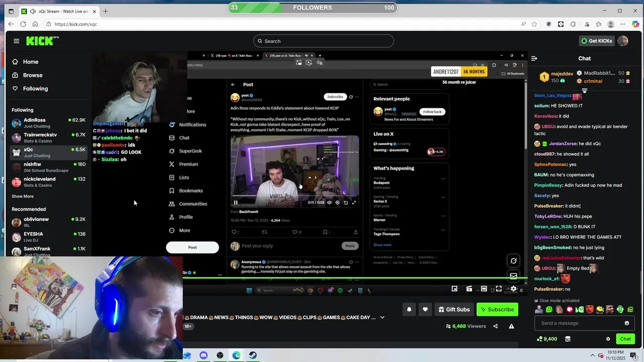
Task: Click the green Chat send button
Action: click(x=625, y=339)
